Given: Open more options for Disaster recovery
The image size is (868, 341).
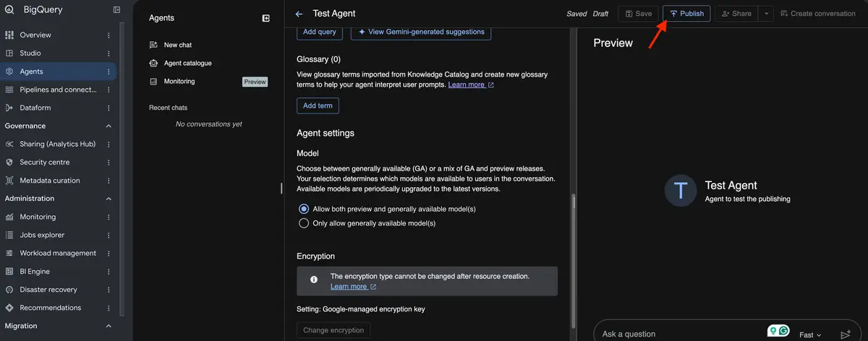Looking at the screenshot, I should click(x=109, y=290).
